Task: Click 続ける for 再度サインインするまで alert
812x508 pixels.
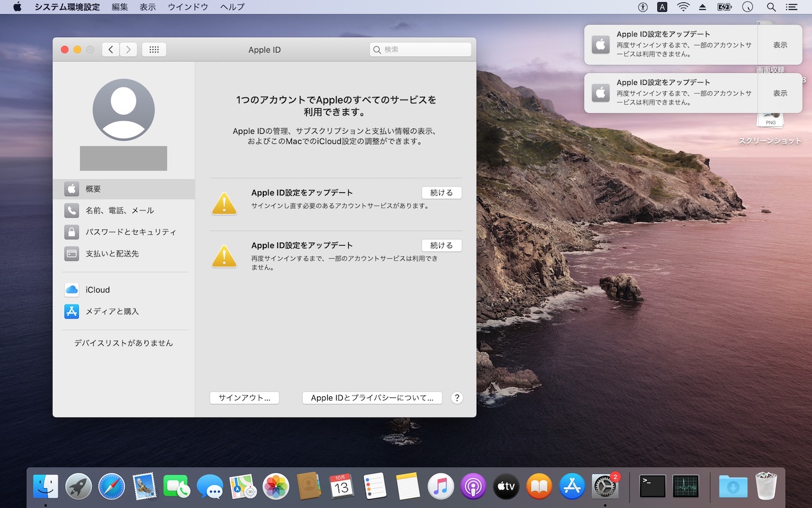Action: tap(442, 245)
